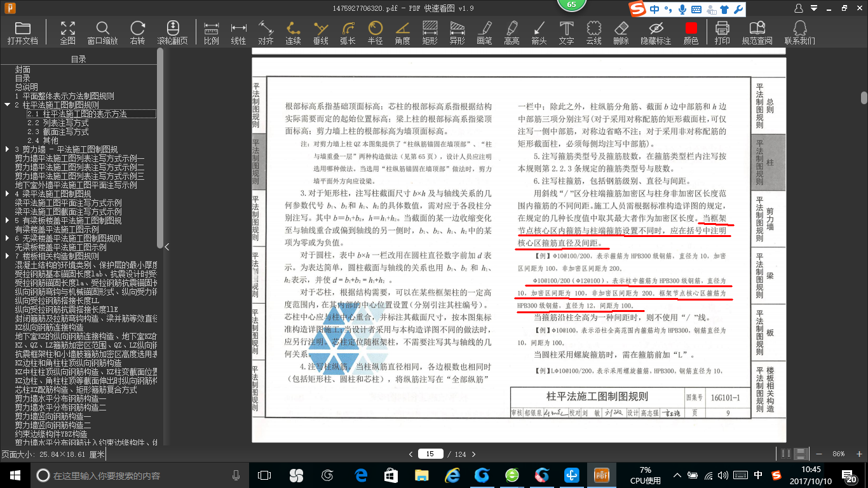Screen dimensions: 868x488
Task: Select the 线性 linear measure tool
Action: [238, 33]
